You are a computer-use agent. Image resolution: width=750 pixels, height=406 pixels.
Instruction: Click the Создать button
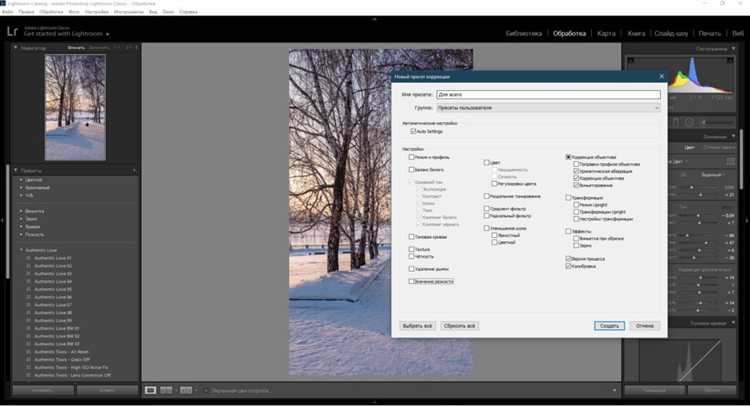click(x=609, y=326)
